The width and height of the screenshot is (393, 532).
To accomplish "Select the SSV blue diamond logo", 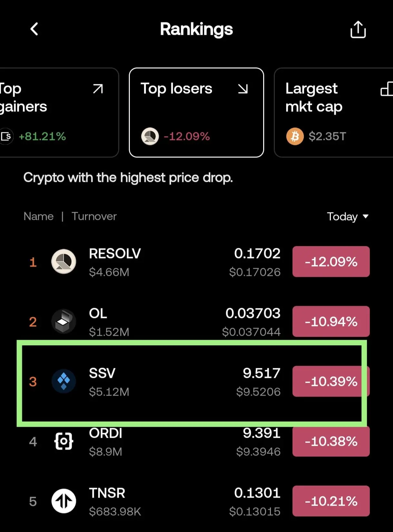I will click(64, 381).
